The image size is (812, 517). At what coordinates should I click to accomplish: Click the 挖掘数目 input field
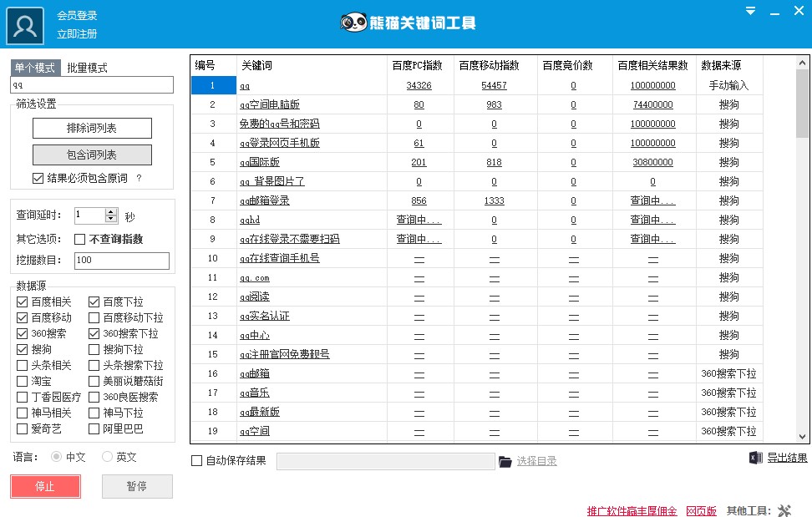122,261
